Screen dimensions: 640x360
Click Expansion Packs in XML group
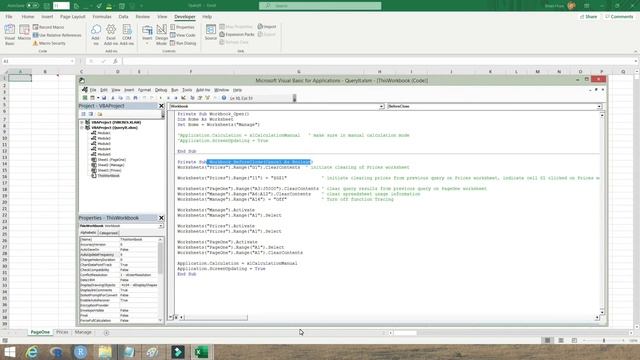tap(237, 35)
